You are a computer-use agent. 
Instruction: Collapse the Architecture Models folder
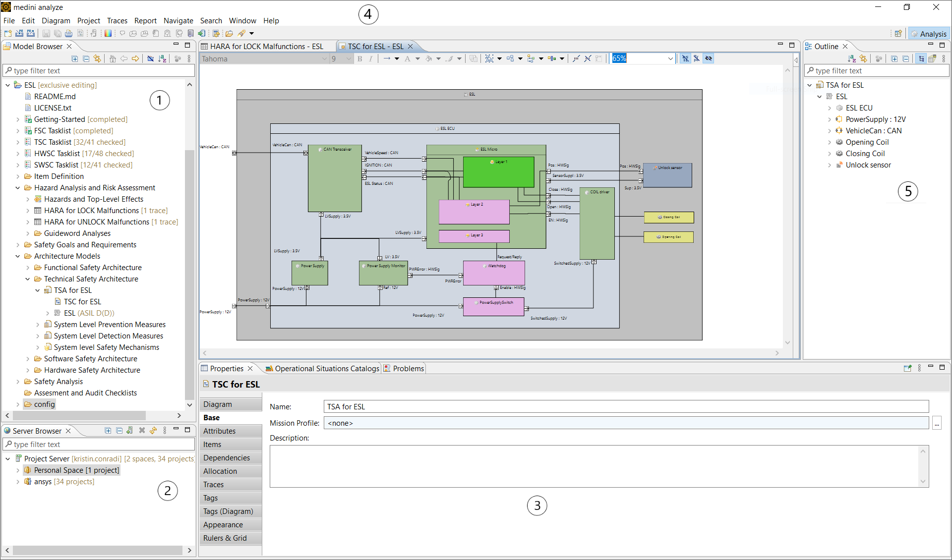18,256
